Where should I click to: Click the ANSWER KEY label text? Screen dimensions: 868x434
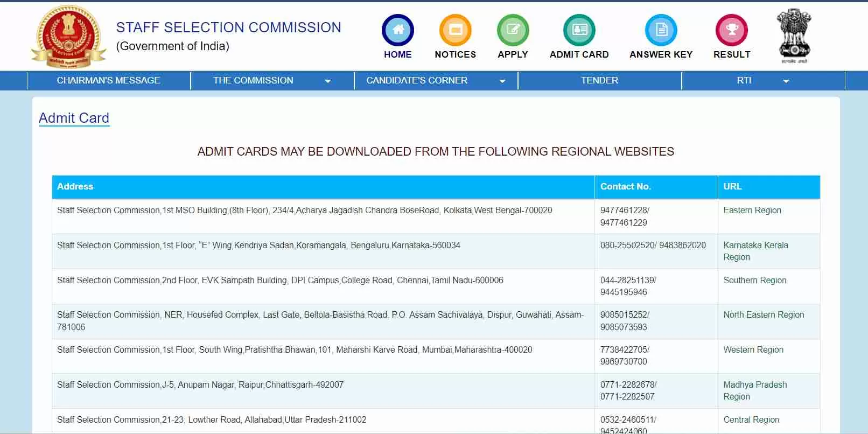coord(661,54)
